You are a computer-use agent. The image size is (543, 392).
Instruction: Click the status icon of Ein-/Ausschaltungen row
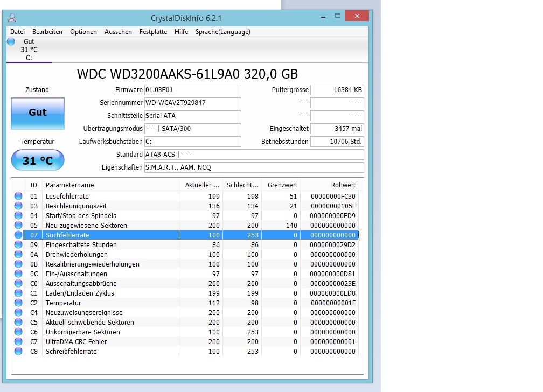click(x=18, y=274)
